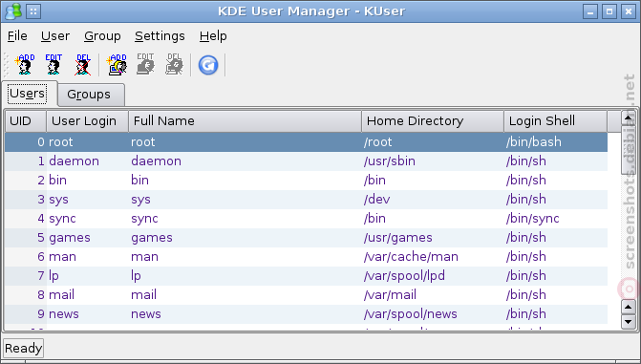The image size is (641, 364).
Task: Select the sync user login
Action: (x=62, y=219)
